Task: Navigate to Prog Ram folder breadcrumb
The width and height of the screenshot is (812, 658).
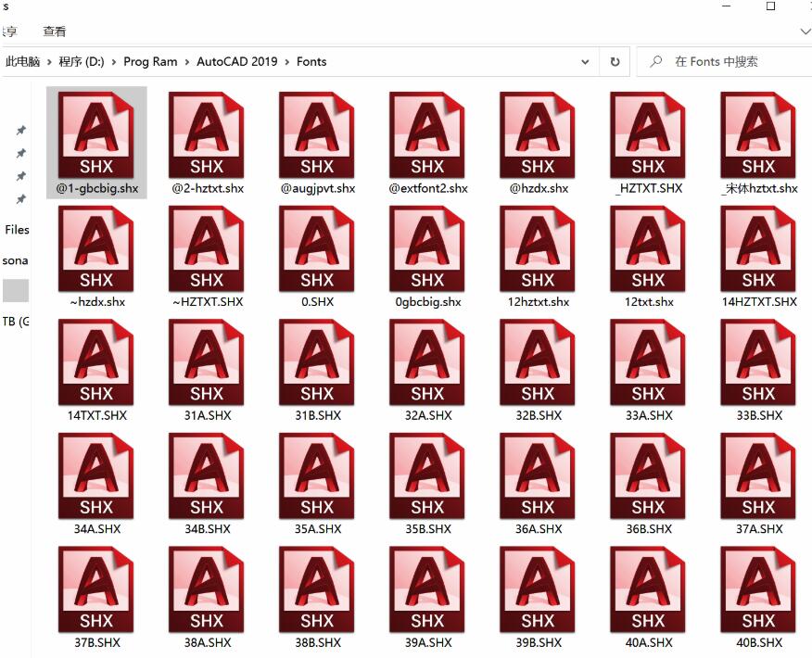Action: (150, 61)
